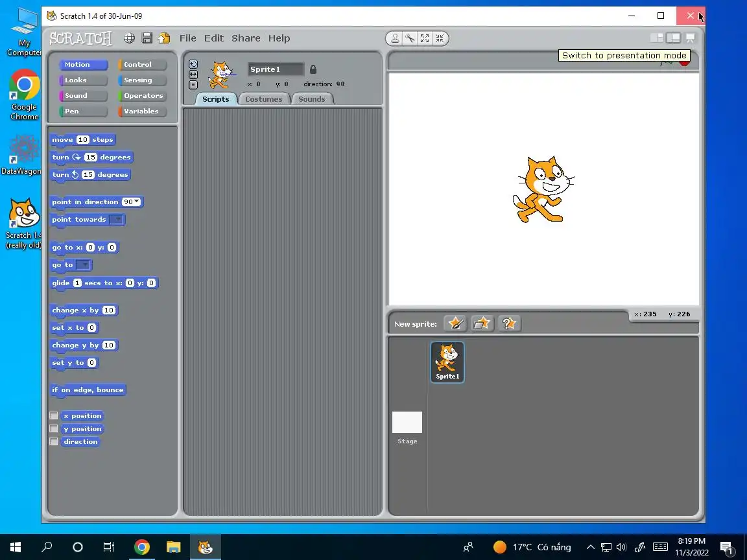Click the value in set x to block

pyautogui.click(x=91, y=327)
